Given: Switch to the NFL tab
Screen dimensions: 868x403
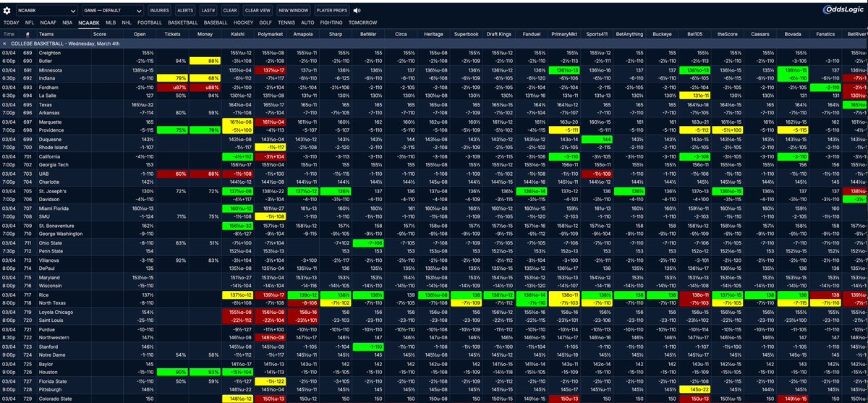Looking at the screenshot, I should click(x=30, y=22).
